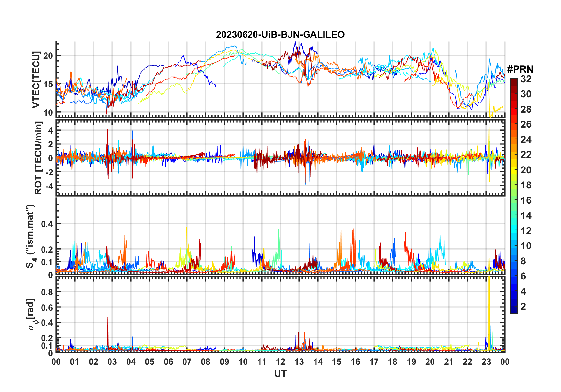Viewport: 561px width, 392px height.
Task: Select the colorbar tick label 22
Action: point(526,155)
